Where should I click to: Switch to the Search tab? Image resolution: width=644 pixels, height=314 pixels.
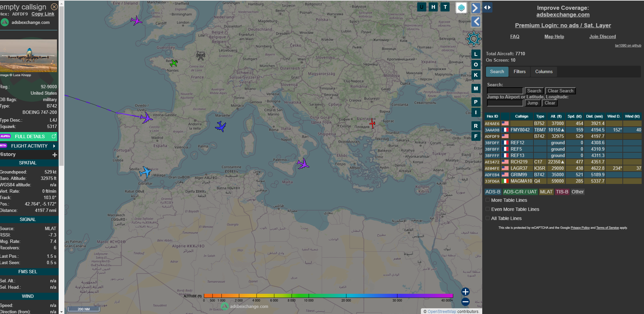point(497,71)
